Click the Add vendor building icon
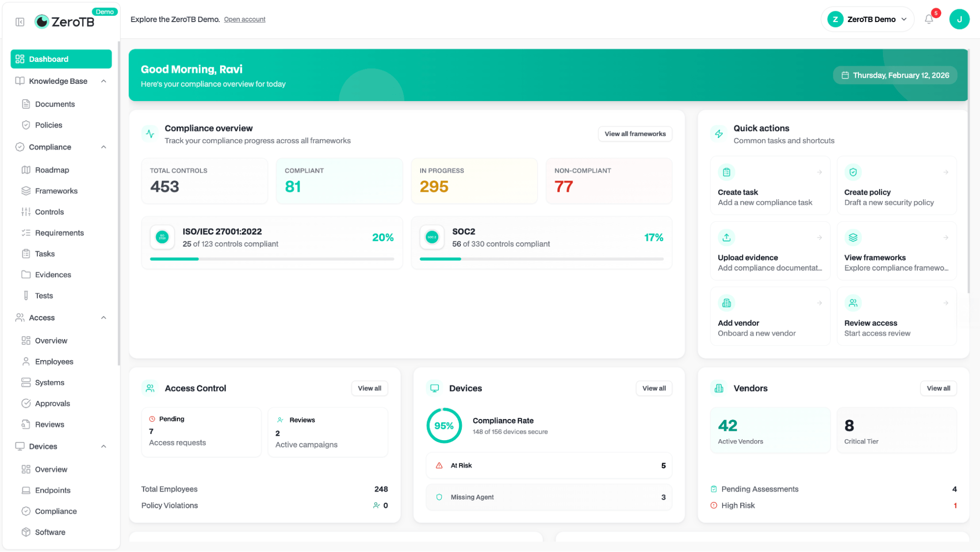 click(727, 303)
